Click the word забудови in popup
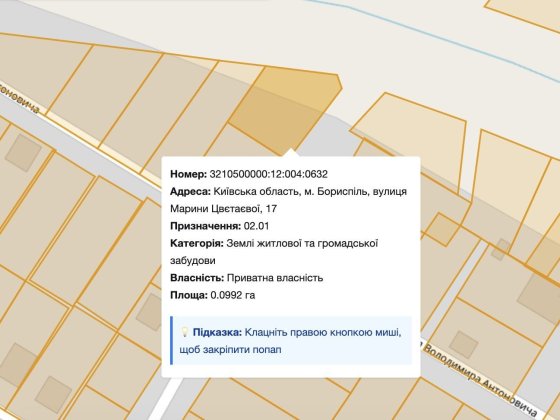The height and width of the screenshot is (420, 560). tap(193, 261)
